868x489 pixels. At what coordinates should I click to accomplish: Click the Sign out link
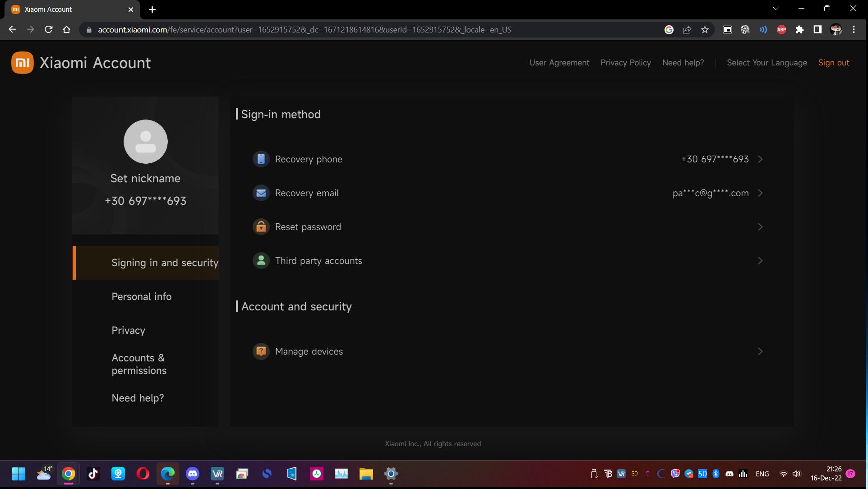(833, 63)
